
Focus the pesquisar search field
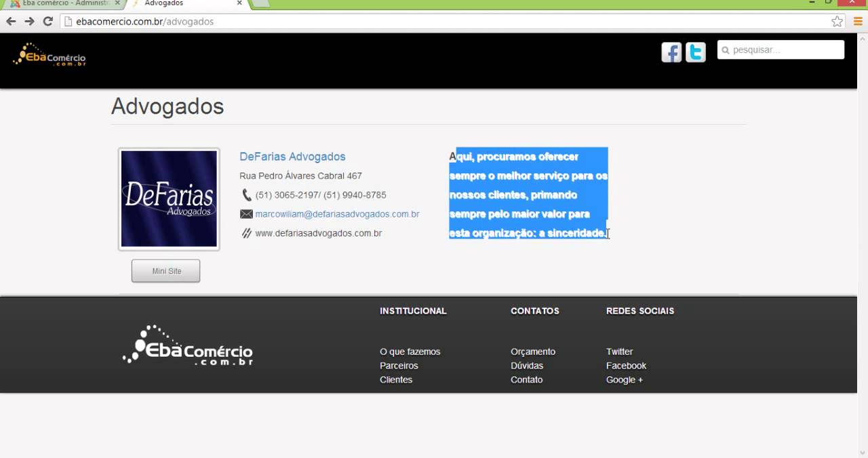point(781,50)
